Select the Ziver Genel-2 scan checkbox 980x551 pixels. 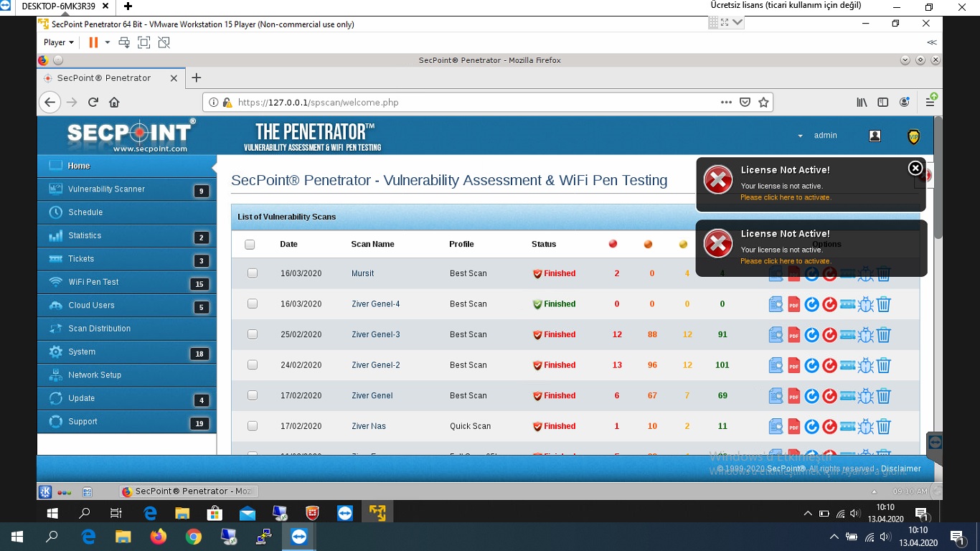point(253,365)
